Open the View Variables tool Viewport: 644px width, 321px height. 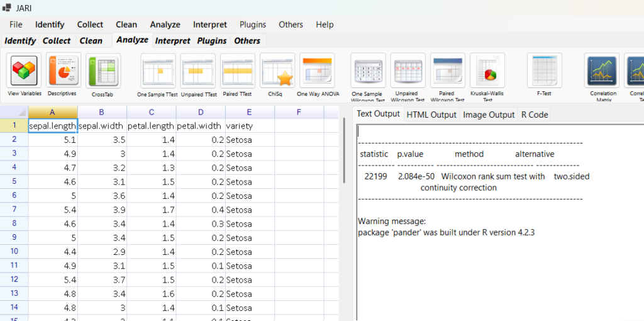click(25, 71)
